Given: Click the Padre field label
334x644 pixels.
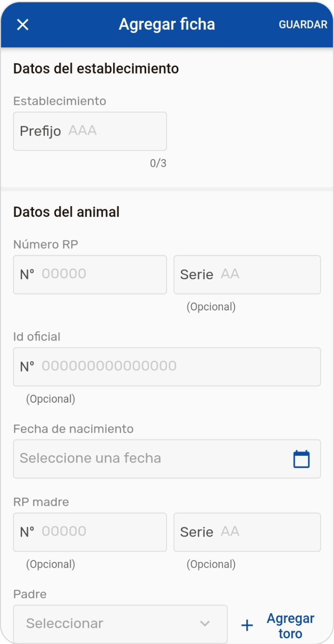Looking at the screenshot, I should 30,594.
